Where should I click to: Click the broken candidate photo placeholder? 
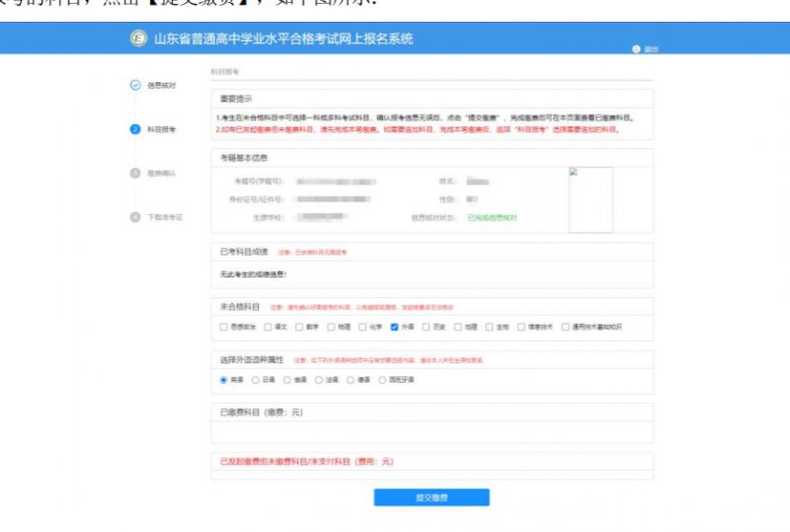pyautogui.click(x=590, y=198)
